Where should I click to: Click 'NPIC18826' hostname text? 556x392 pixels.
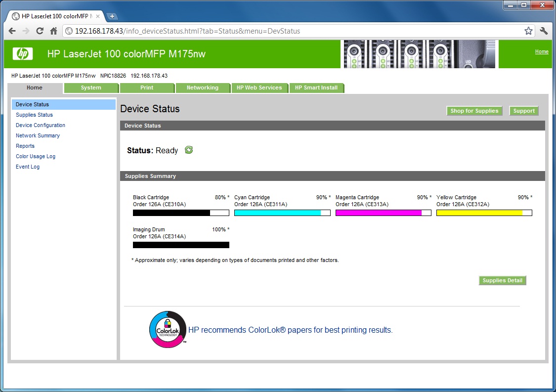pyautogui.click(x=113, y=76)
